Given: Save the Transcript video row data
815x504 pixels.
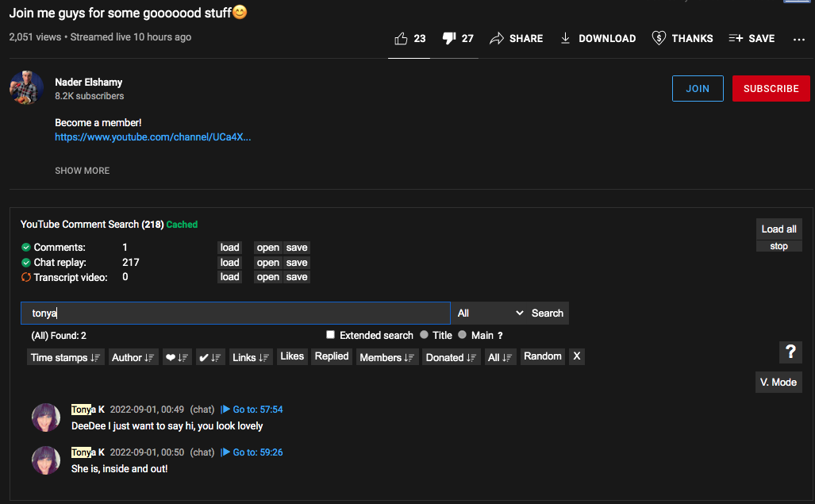Looking at the screenshot, I should 297,277.
